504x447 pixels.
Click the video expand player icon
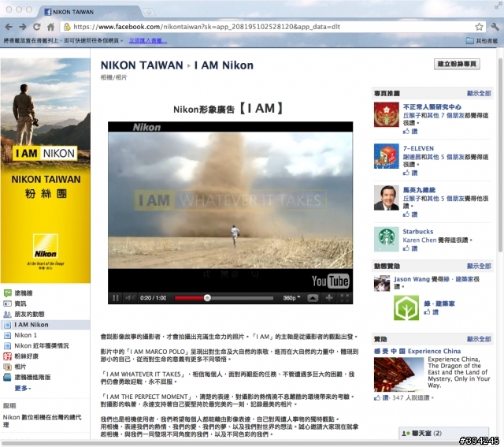[313, 298]
